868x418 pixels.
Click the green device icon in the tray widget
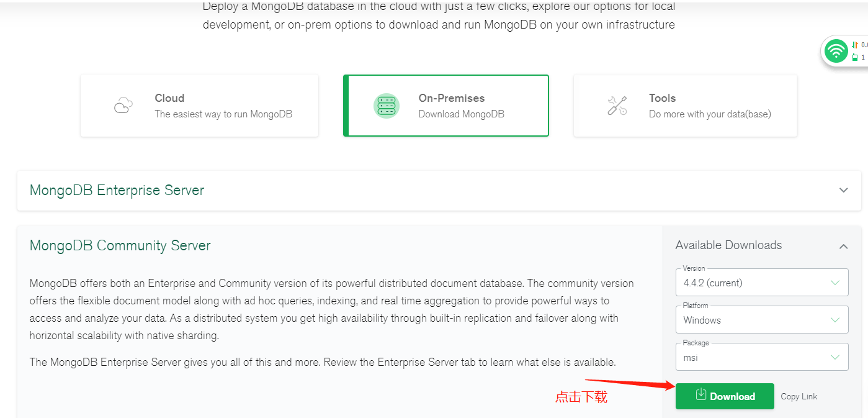point(855,57)
